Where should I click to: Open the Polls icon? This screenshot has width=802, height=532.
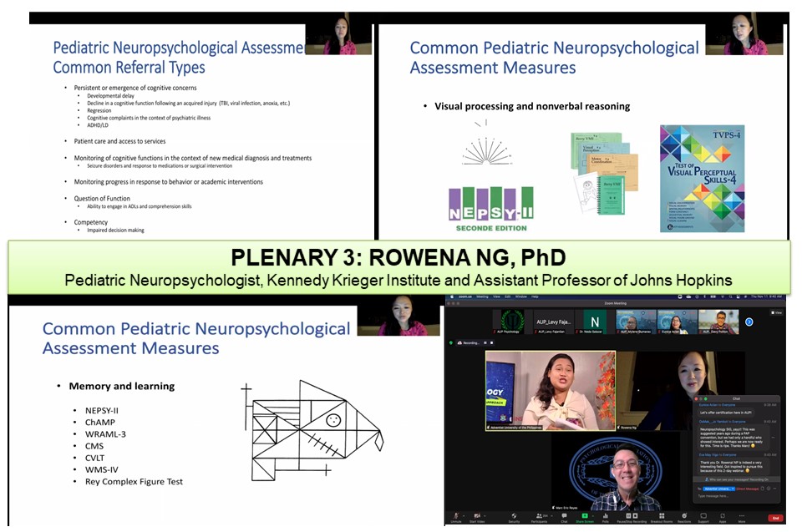tap(606, 515)
